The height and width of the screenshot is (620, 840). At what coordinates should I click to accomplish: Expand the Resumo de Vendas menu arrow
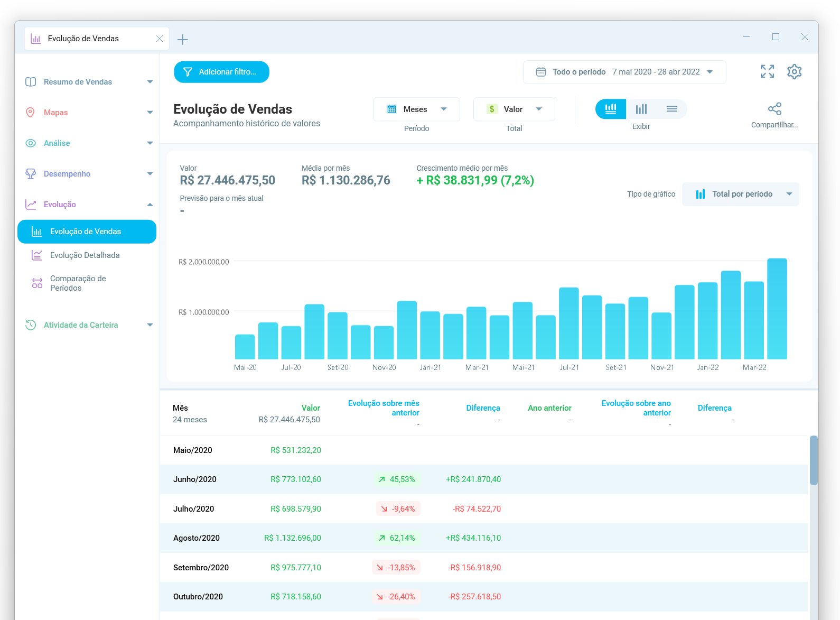150,82
